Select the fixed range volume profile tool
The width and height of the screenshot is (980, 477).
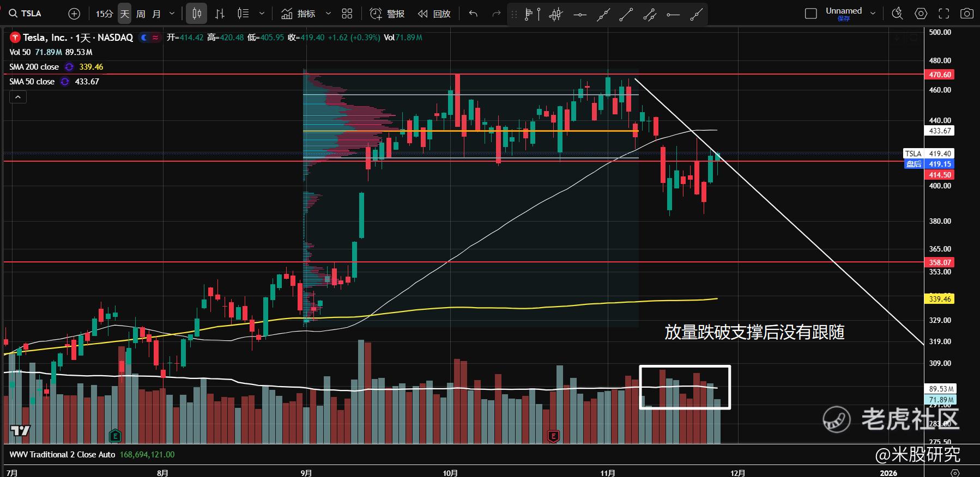coord(532,14)
